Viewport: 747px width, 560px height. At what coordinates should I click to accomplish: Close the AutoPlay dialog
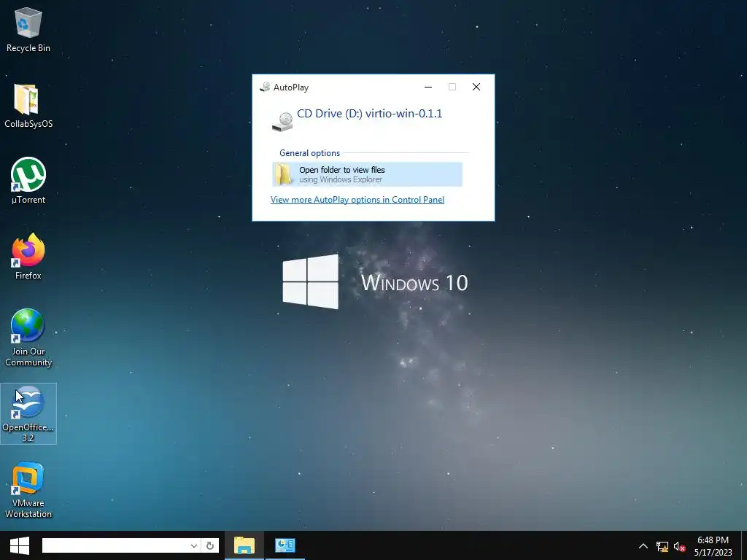point(476,87)
